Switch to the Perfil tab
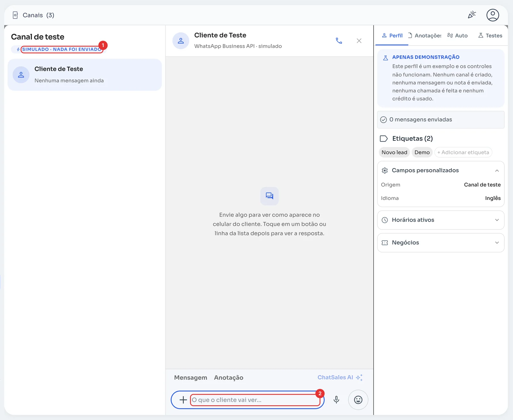 (392, 36)
